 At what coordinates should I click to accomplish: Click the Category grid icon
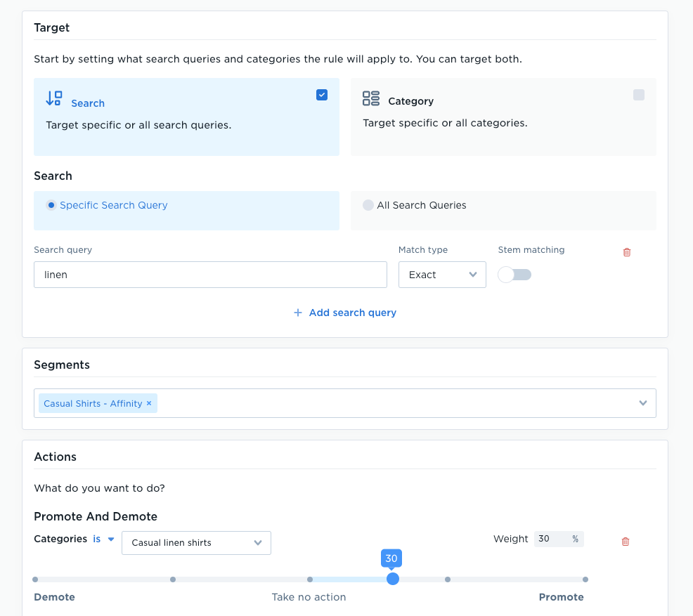pos(371,98)
